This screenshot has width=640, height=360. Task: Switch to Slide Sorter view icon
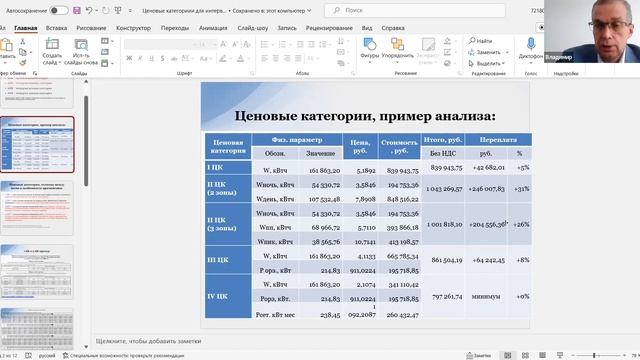tap(525, 356)
